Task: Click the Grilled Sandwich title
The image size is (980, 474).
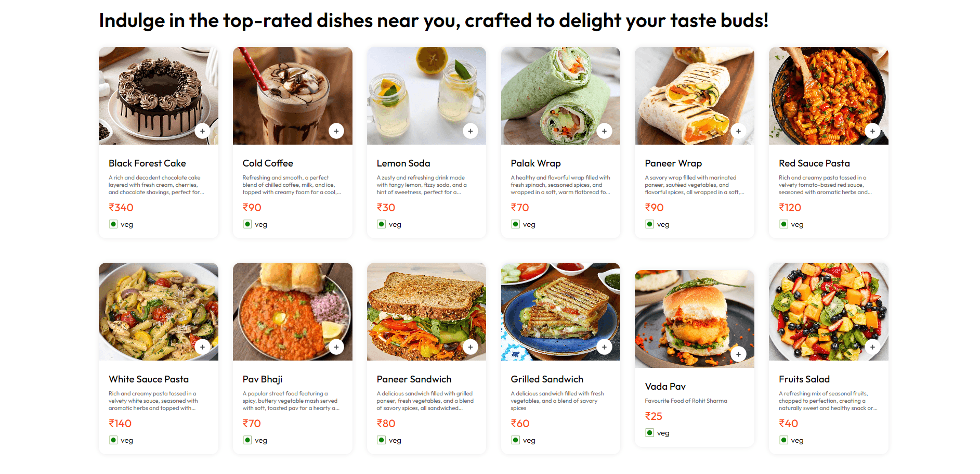Action: [547, 379]
